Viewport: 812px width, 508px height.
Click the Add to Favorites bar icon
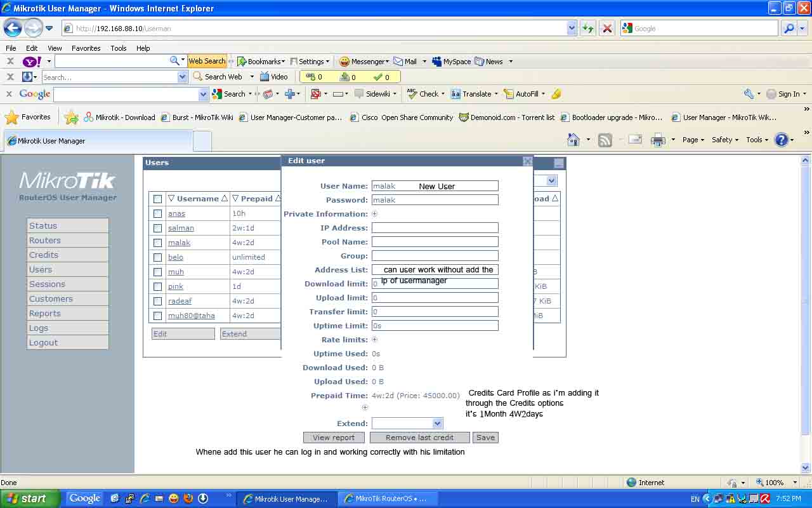coord(71,117)
